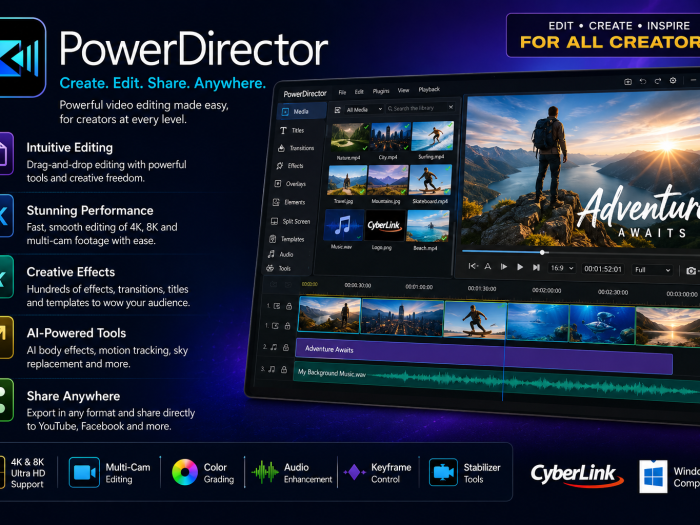
Task: Take a snapshot with the camera icon
Action: point(691,271)
